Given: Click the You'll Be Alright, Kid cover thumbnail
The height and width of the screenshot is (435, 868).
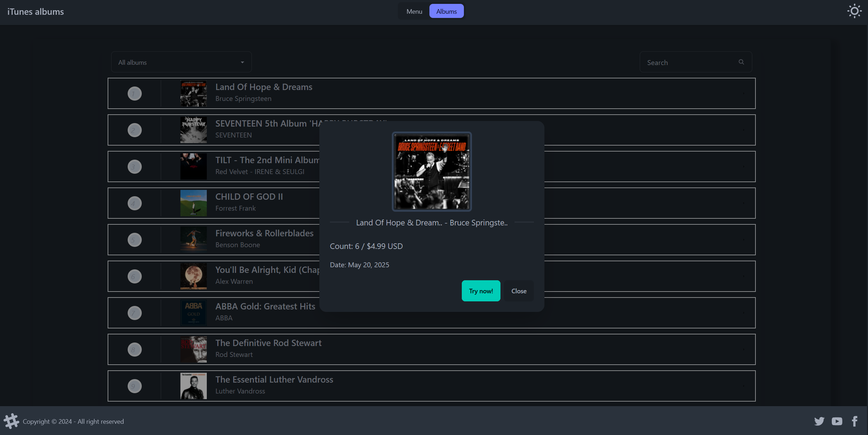Looking at the screenshot, I should click(193, 276).
